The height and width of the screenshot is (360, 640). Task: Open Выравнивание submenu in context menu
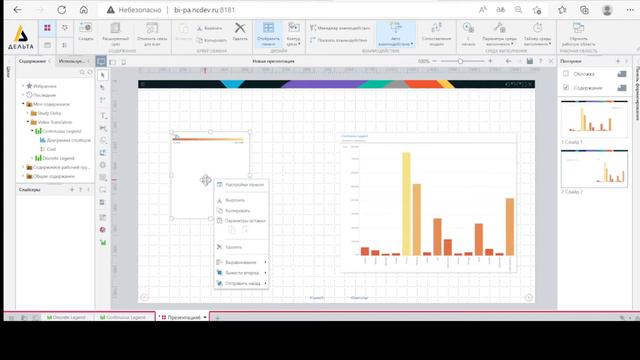pyautogui.click(x=241, y=262)
